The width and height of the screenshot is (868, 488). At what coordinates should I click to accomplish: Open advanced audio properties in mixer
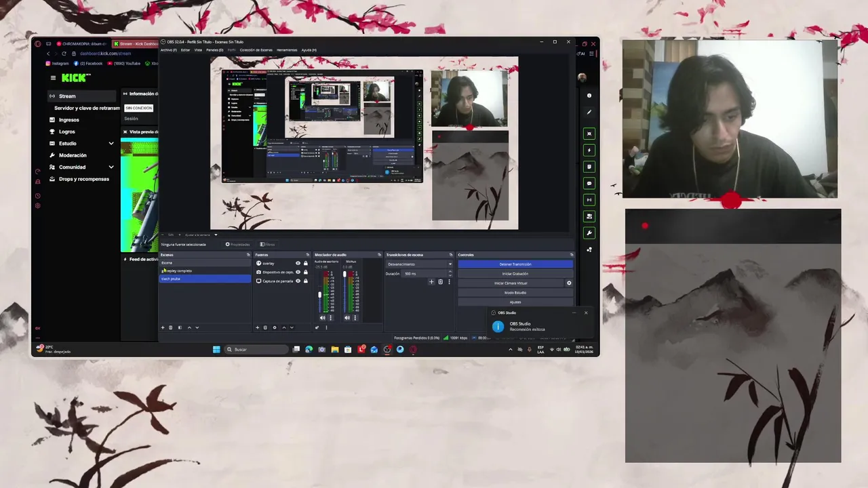[x=317, y=327]
